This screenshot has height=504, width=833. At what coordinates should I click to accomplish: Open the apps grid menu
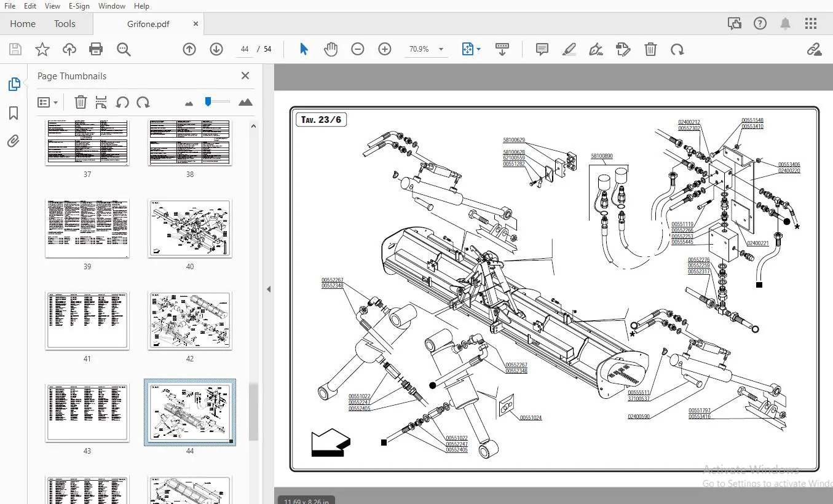(811, 24)
